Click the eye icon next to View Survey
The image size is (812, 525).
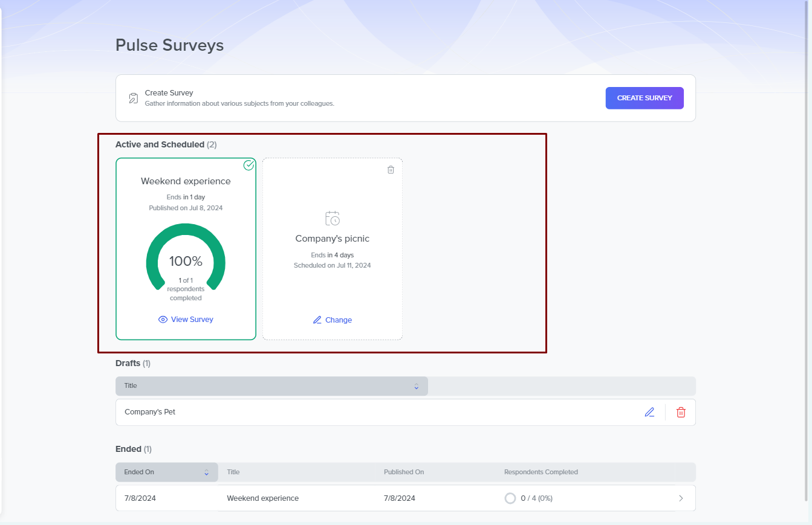[x=163, y=320]
